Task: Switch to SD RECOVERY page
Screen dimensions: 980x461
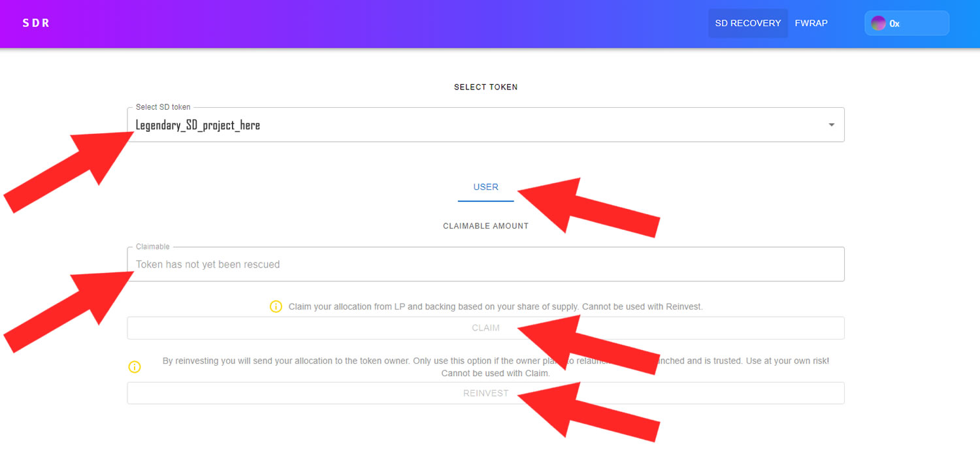Action: 747,24
